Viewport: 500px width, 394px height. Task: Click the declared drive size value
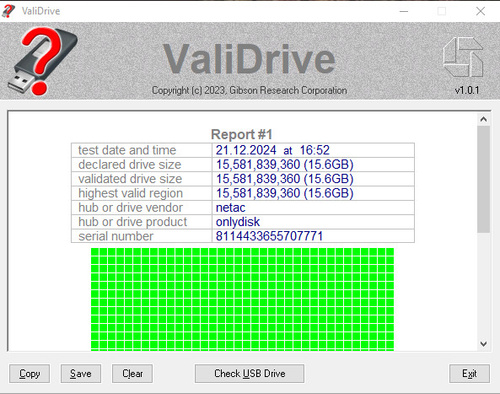(x=285, y=164)
